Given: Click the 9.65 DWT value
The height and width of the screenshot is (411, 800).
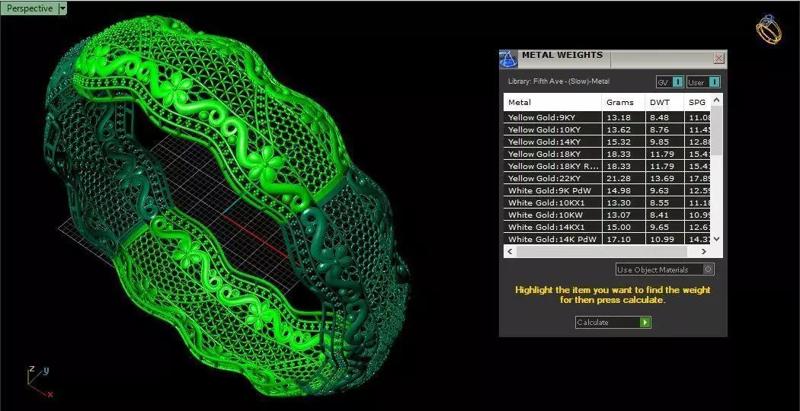Looking at the screenshot, I should tap(658, 227).
